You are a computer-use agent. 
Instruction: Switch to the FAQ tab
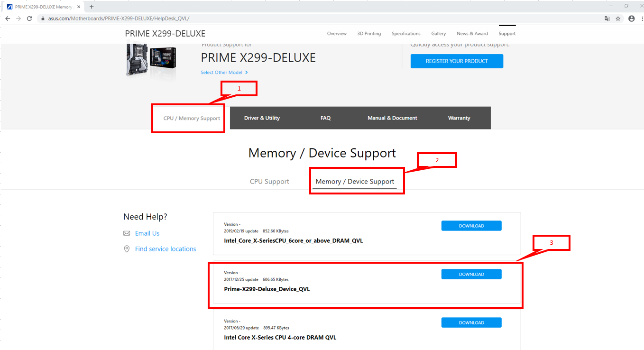[x=325, y=118]
